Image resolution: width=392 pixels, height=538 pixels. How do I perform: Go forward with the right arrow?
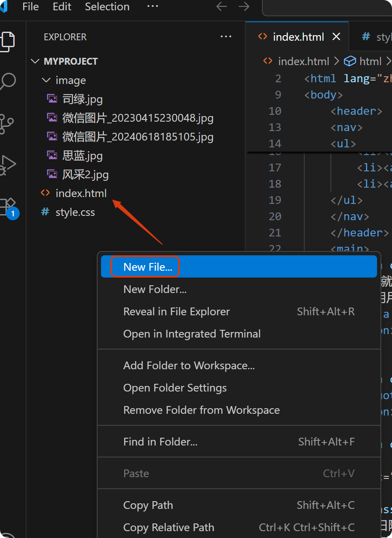click(x=244, y=7)
